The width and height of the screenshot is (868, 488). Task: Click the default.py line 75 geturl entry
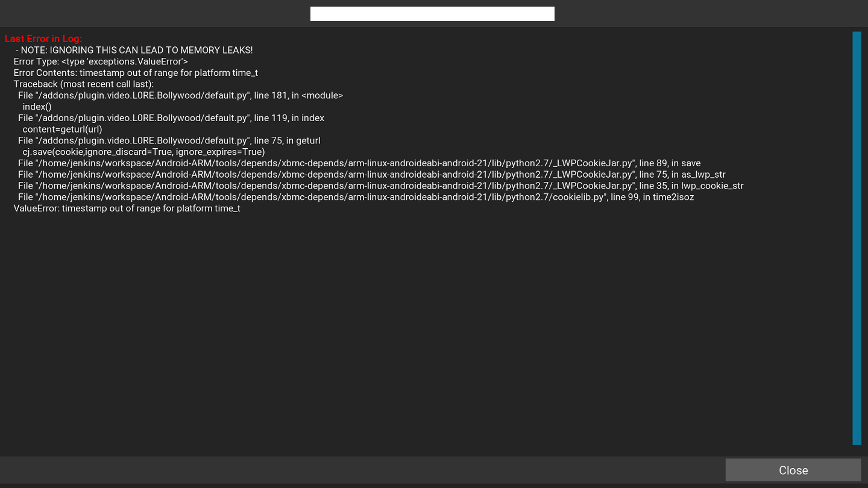169,140
